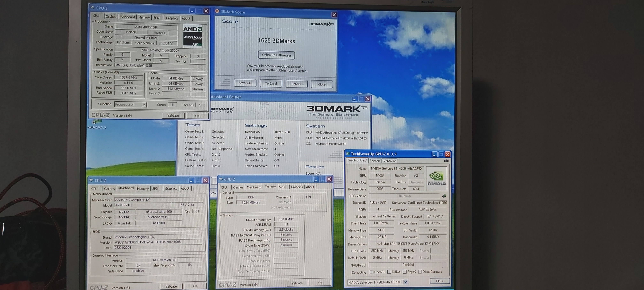Click OK in Memory CPU-Z window
This screenshot has height=290, width=644.
tap(320, 283)
